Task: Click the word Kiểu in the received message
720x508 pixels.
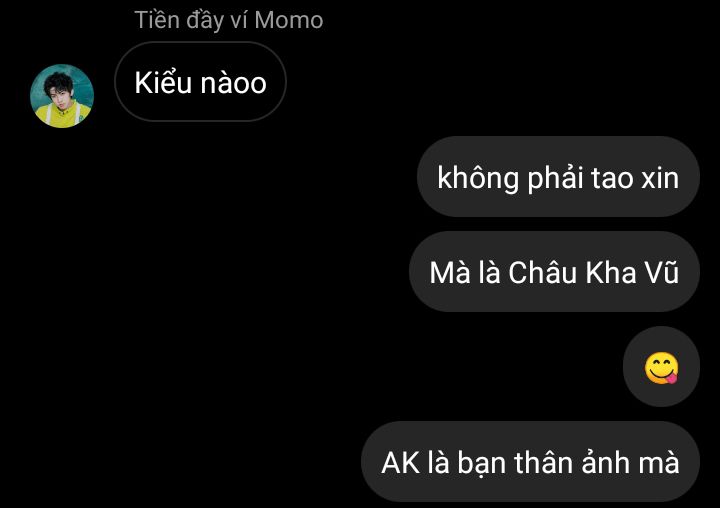Action: [163, 82]
